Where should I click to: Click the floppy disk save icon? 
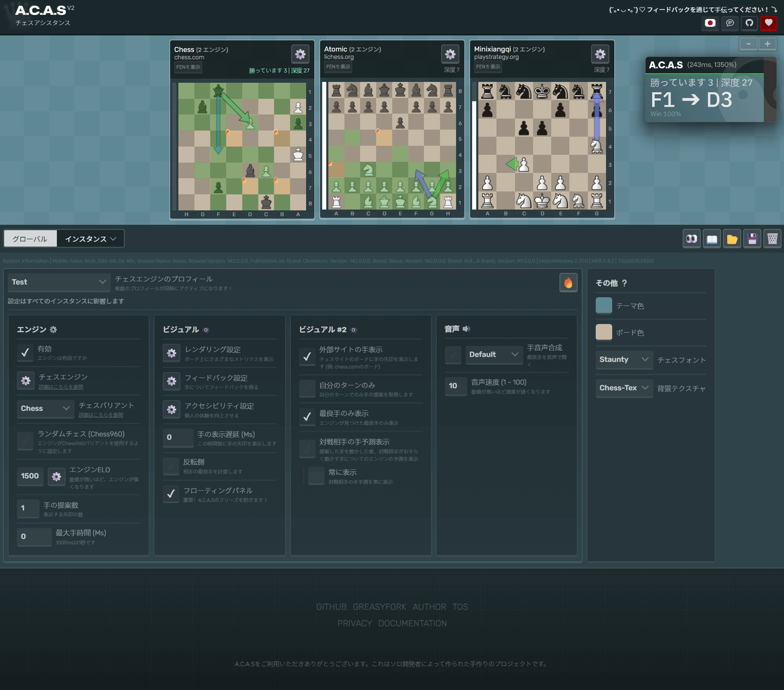(x=752, y=239)
